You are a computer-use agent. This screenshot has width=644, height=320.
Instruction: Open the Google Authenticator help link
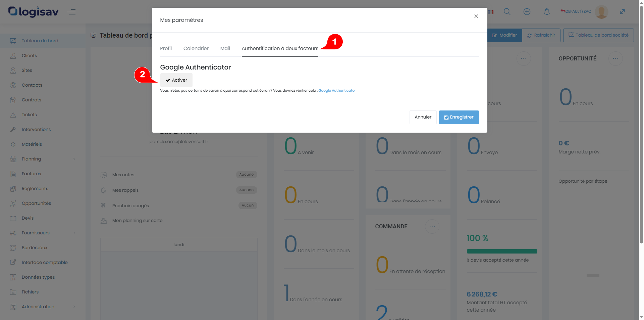click(337, 91)
